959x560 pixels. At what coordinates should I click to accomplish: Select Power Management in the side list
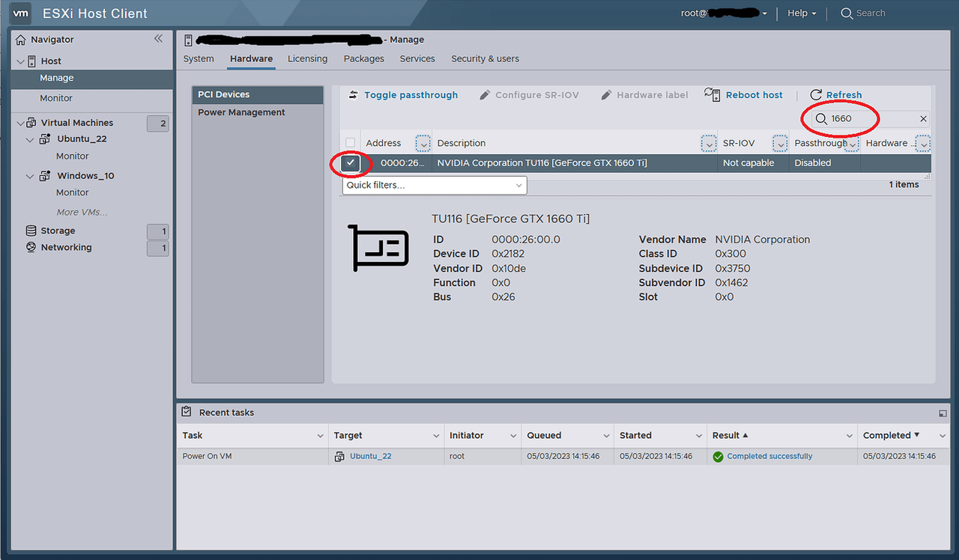pos(258,112)
